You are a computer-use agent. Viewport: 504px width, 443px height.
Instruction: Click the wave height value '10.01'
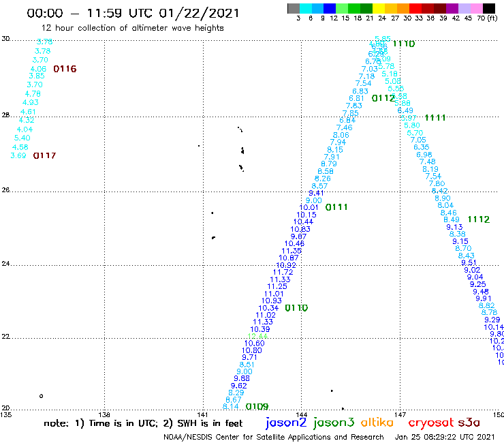click(309, 207)
